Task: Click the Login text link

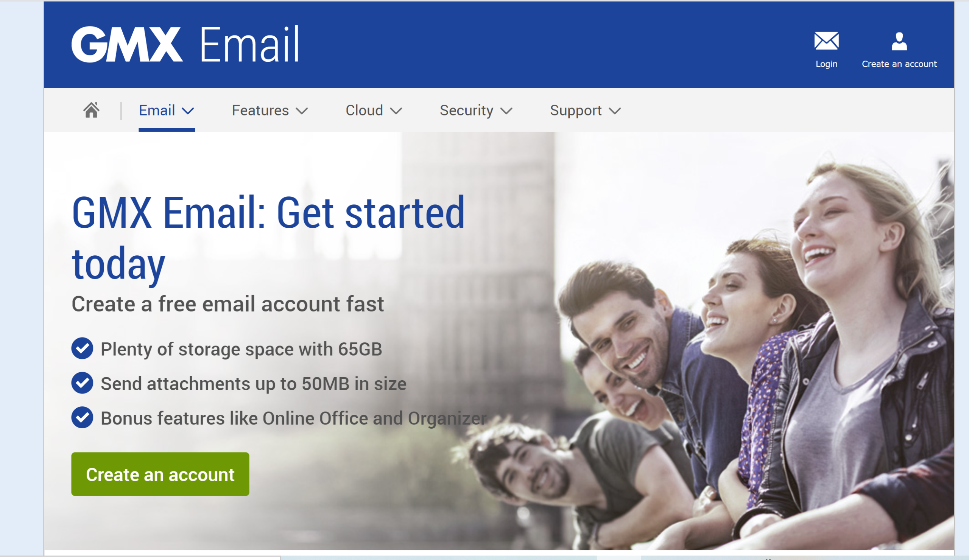Action: pyautogui.click(x=826, y=64)
